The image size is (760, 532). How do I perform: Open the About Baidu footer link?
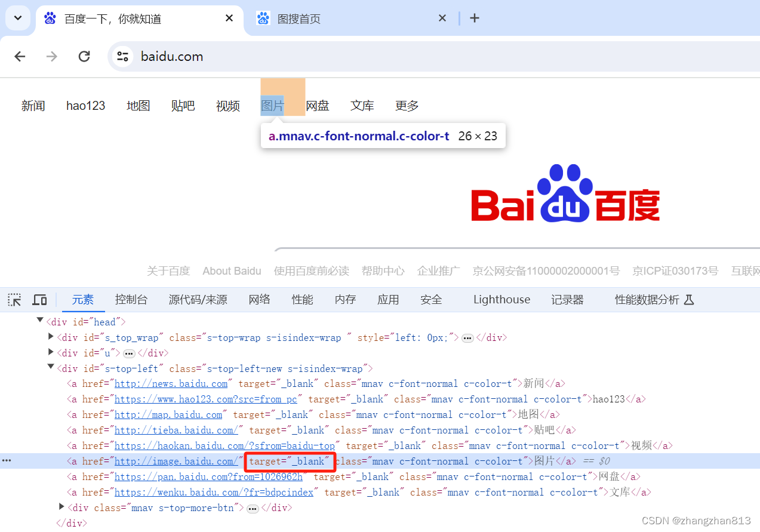(x=232, y=271)
